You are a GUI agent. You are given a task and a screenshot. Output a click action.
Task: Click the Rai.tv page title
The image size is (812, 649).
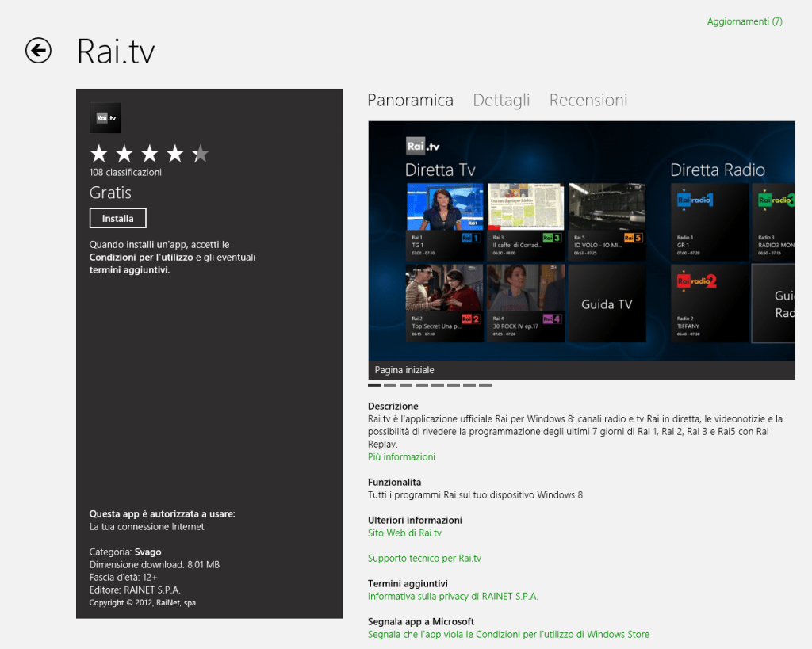click(116, 52)
